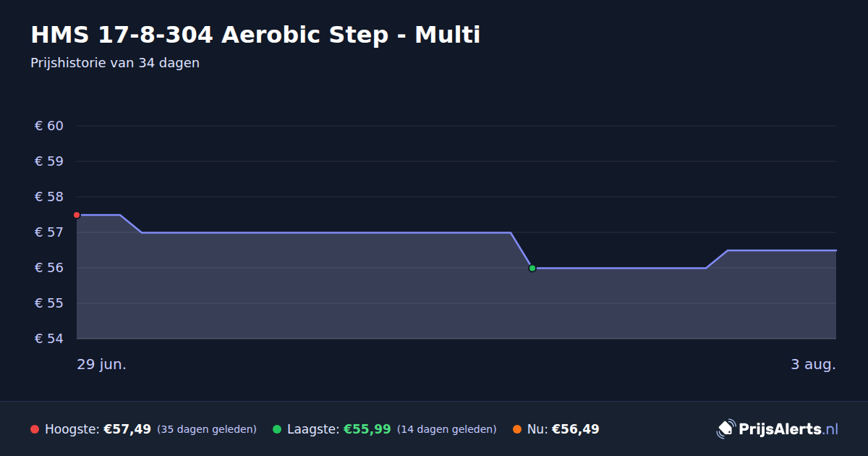
Task: Click the 35 dagen geleden note
Action: [x=207, y=429]
